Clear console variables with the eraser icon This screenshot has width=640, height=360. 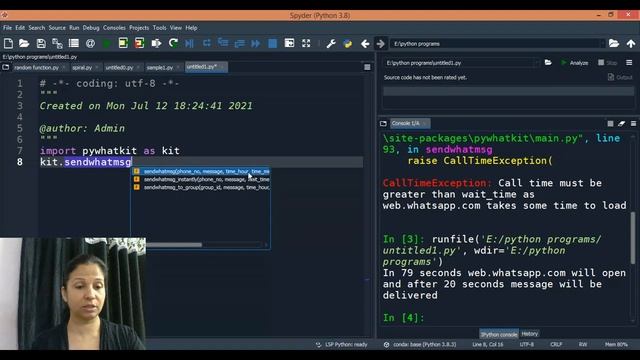point(621,123)
